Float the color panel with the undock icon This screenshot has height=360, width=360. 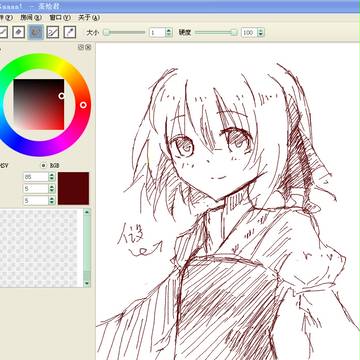point(81,47)
